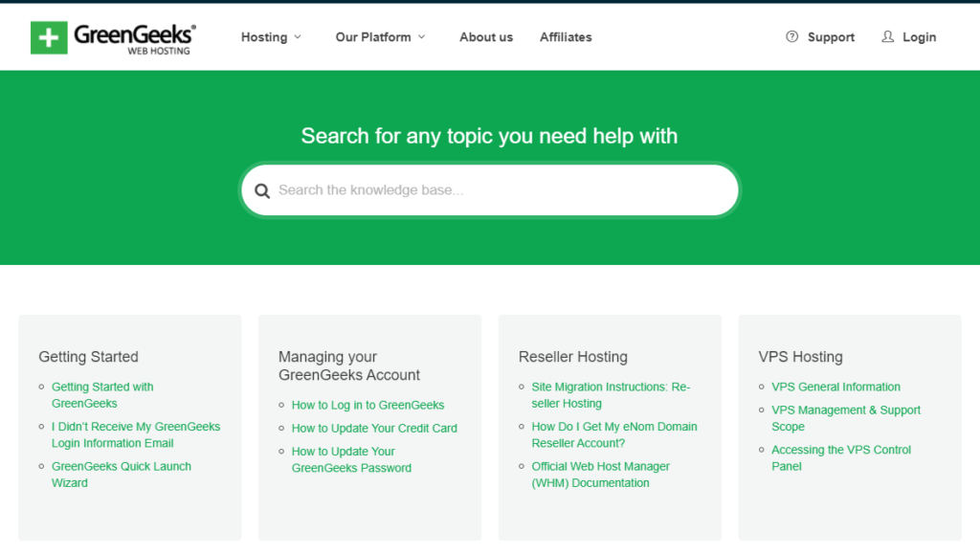Open How to Log in to GreenGeeks
Image resolution: width=980 pixels, height=554 pixels.
[x=367, y=406]
